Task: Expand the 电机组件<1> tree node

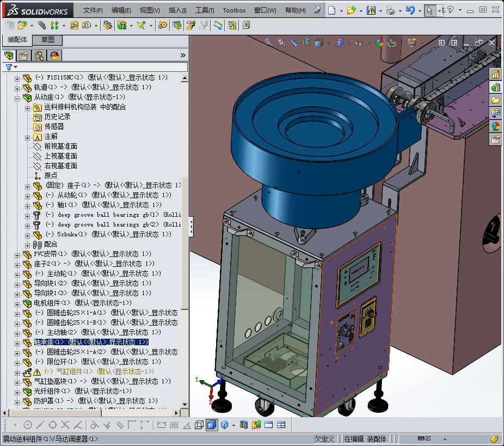Action: [17, 304]
